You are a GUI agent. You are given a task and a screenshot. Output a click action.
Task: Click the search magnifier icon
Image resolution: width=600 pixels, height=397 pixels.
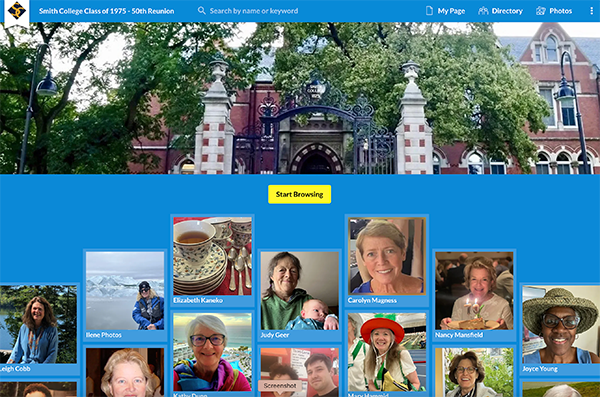tap(201, 11)
